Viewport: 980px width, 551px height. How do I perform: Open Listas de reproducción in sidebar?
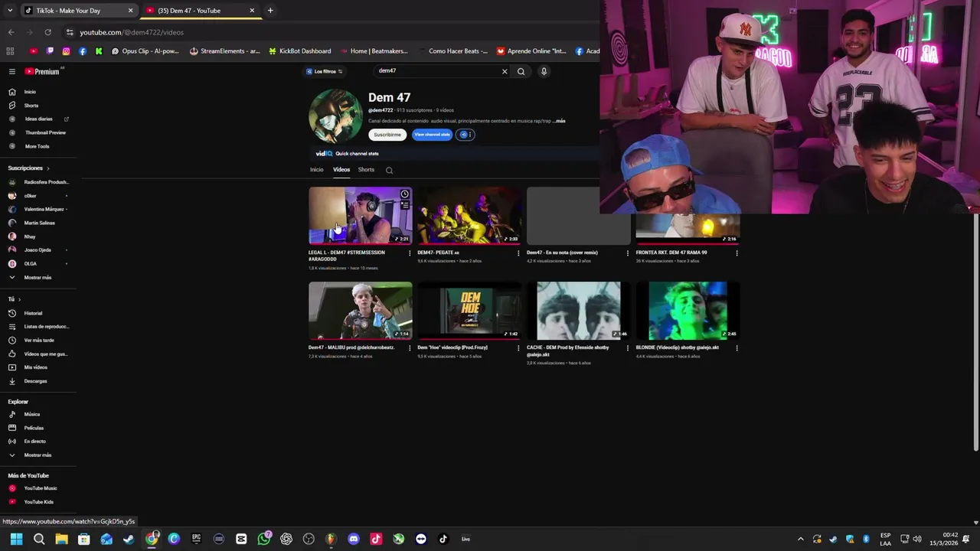pyautogui.click(x=46, y=327)
